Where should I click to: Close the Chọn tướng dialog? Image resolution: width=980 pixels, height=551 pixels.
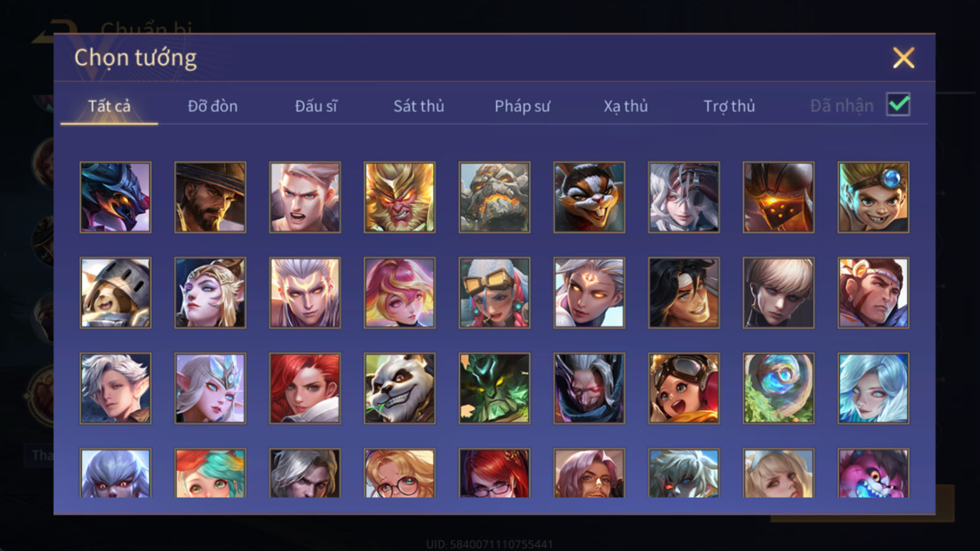click(903, 58)
